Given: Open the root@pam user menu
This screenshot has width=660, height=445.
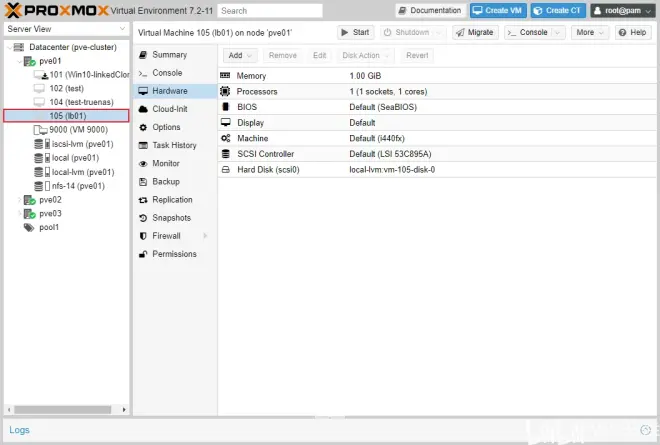Looking at the screenshot, I should 623,11.
